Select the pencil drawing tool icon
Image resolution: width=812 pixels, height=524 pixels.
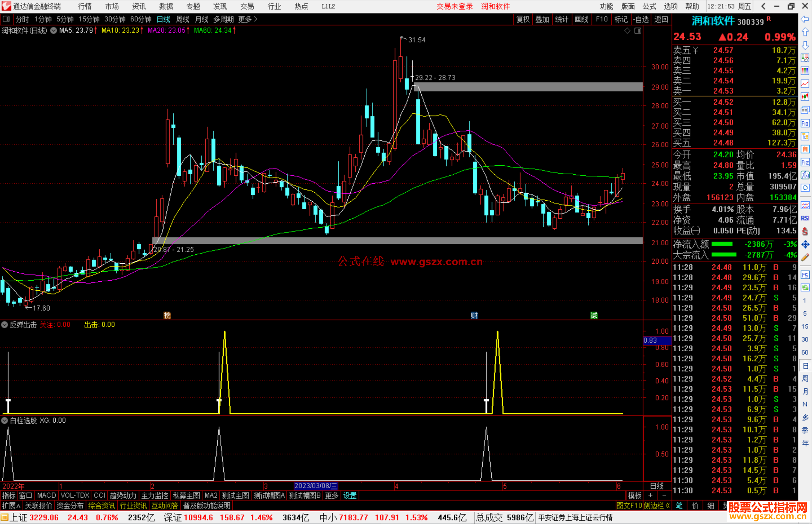pos(804,257)
